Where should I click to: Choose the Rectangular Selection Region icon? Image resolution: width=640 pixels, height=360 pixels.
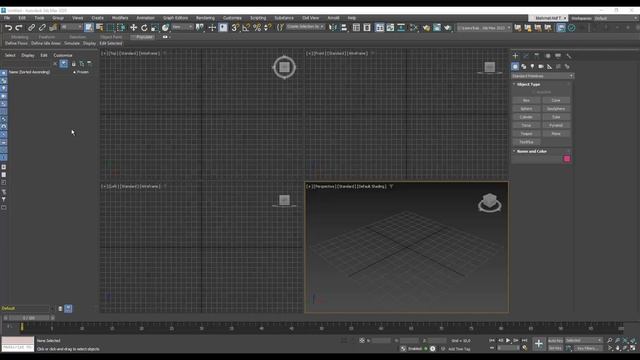(x=111, y=28)
